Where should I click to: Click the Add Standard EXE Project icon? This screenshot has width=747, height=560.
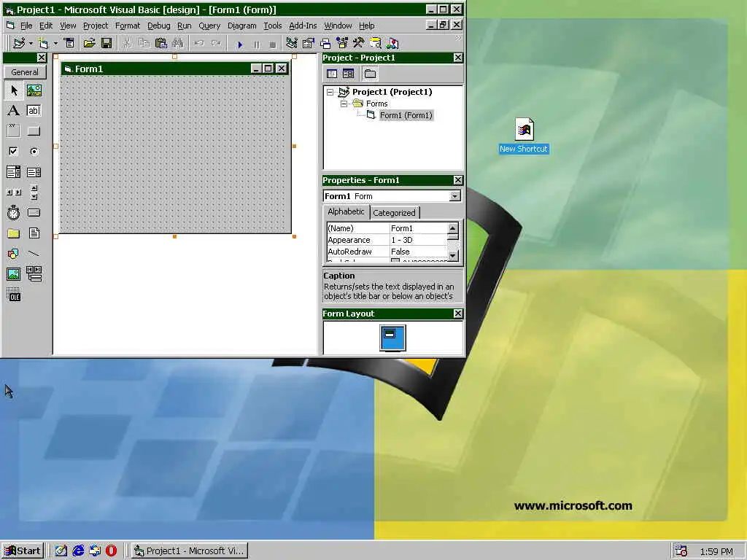[x=19, y=44]
